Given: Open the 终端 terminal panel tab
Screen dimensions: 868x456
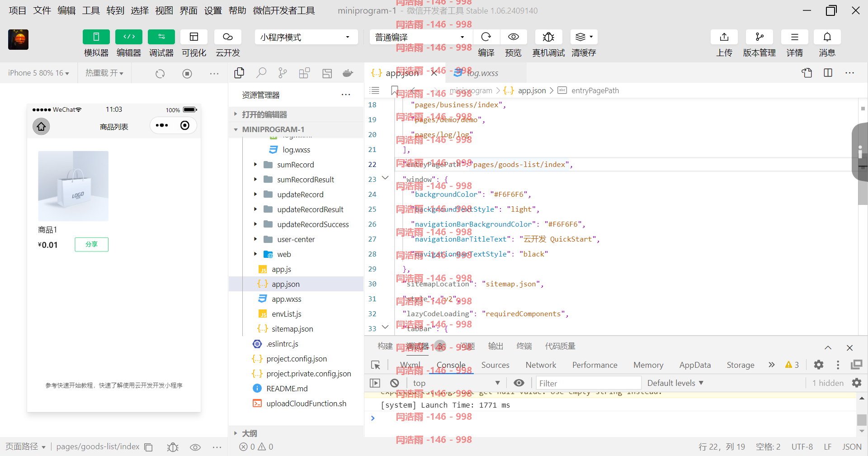Looking at the screenshot, I should coord(524,346).
